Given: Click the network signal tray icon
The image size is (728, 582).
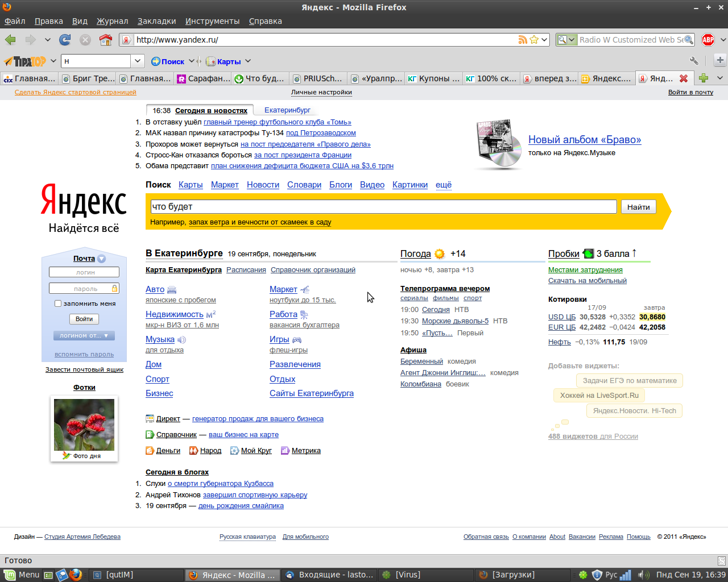Looking at the screenshot, I should tap(626, 575).
